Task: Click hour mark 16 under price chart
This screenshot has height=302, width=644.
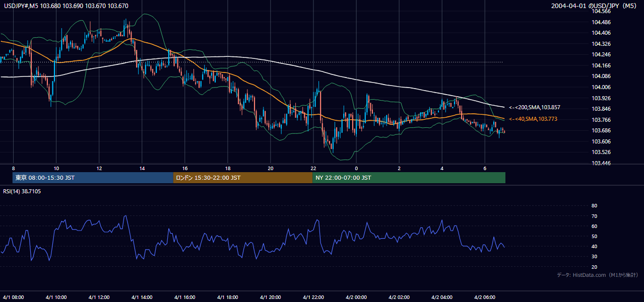Action: [185, 168]
